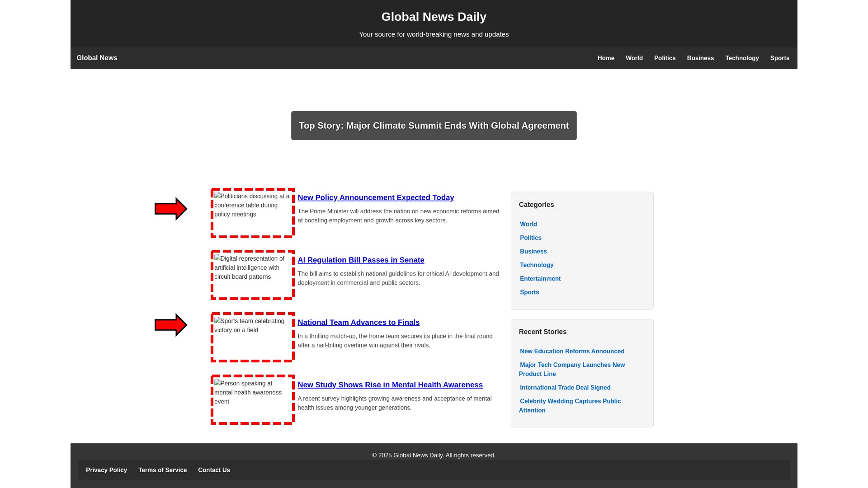Click the Global News brand link
This screenshot has width=868, height=488.
coord(97,58)
